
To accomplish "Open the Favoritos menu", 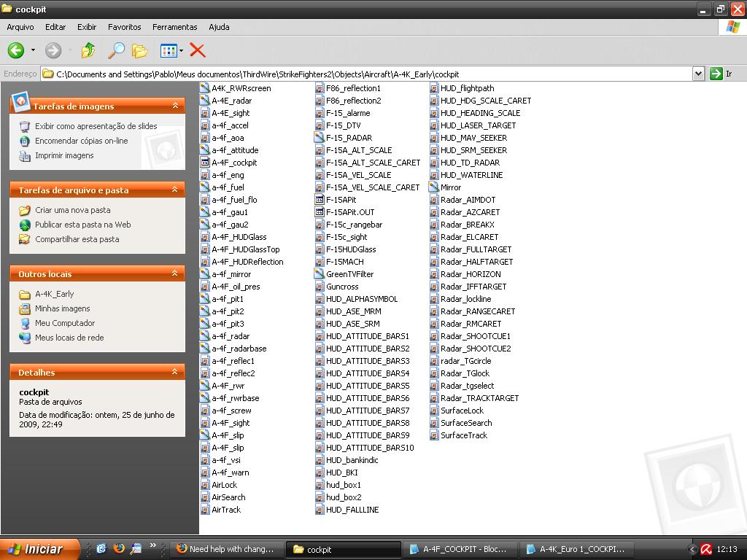I will tap(124, 27).
